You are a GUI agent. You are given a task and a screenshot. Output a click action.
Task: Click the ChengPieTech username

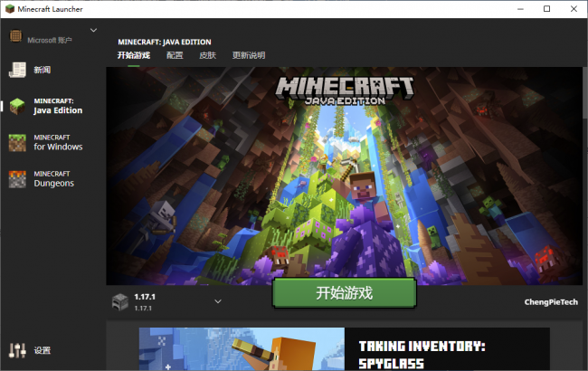(x=550, y=302)
